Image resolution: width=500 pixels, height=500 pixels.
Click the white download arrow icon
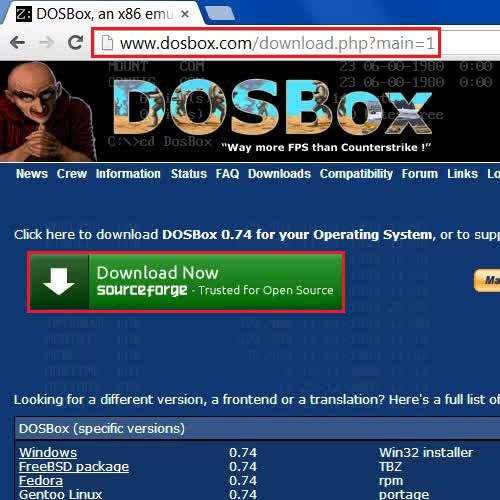pos(59,281)
